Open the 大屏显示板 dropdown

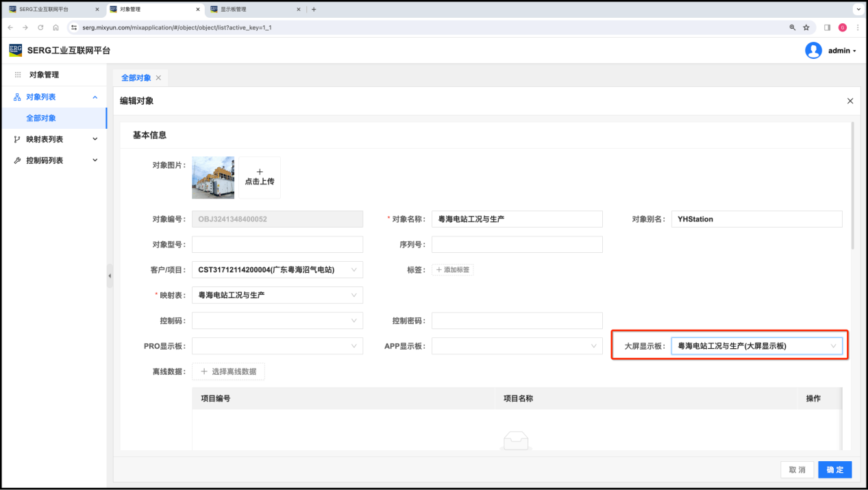pyautogui.click(x=756, y=346)
